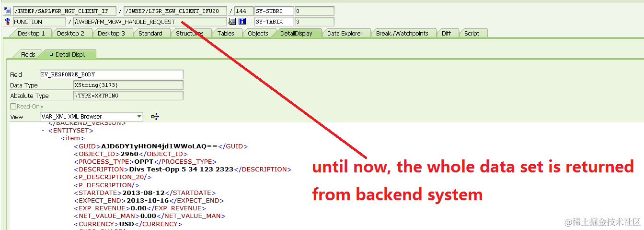This screenshot has height=230, width=644.
Task: Click the STARTDATE value 2013-08-12
Action: coord(144,193)
